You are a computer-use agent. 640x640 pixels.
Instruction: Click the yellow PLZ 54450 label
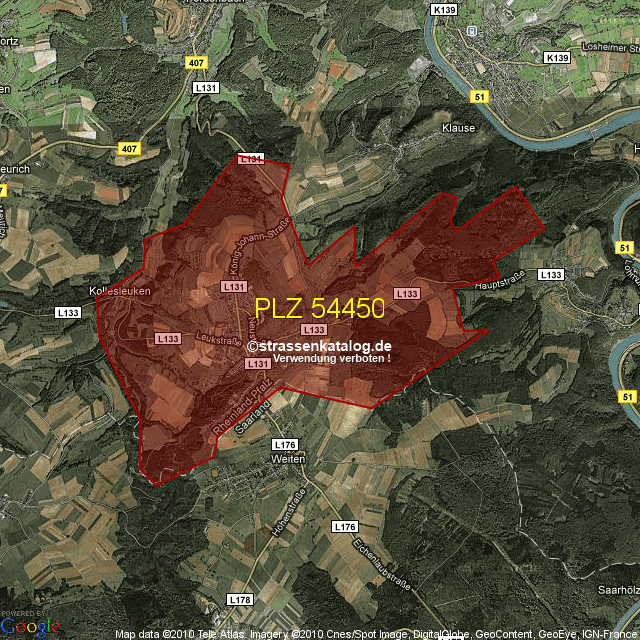319,308
